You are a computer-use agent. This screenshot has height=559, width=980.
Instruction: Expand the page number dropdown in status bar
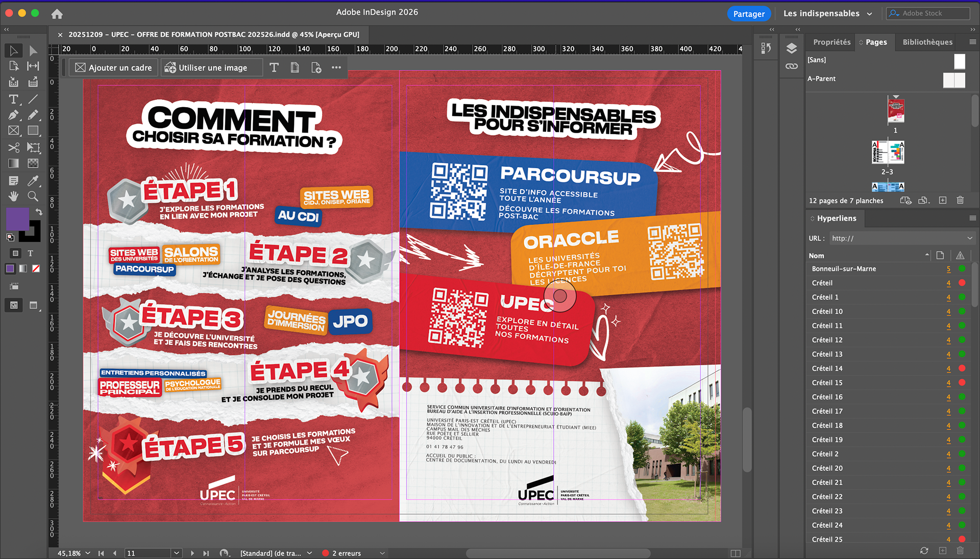pos(177,553)
